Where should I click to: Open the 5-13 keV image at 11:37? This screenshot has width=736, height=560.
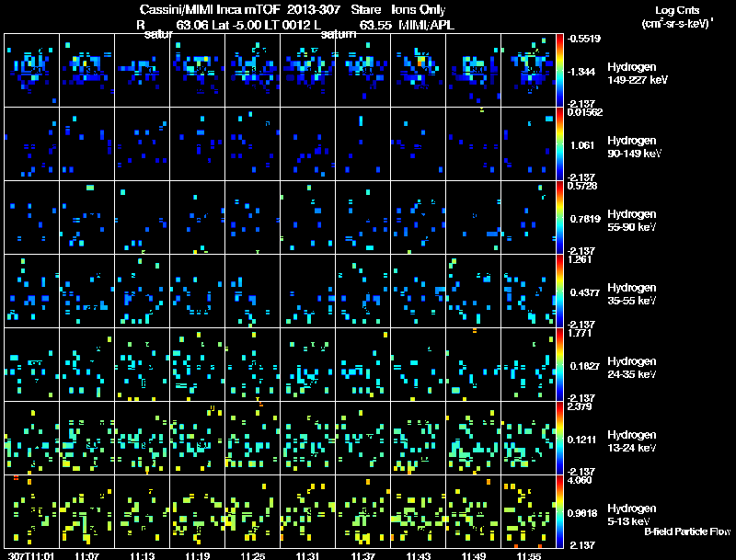(362, 512)
